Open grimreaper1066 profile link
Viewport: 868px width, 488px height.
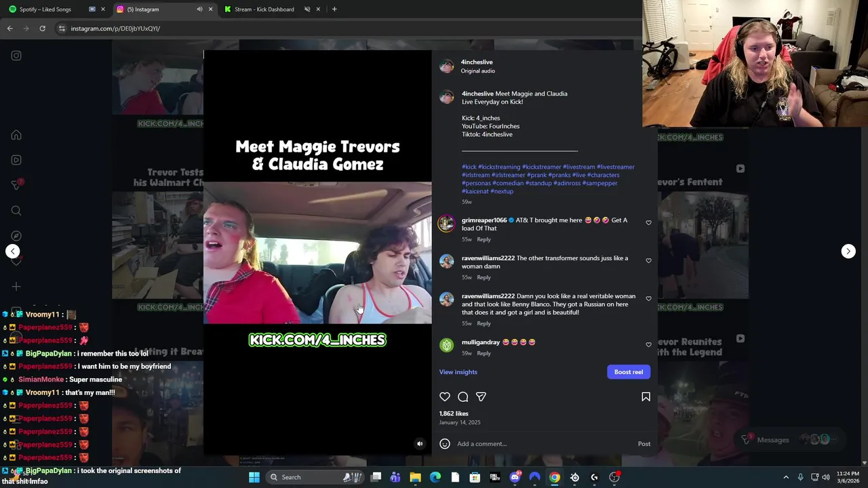[x=484, y=220]
